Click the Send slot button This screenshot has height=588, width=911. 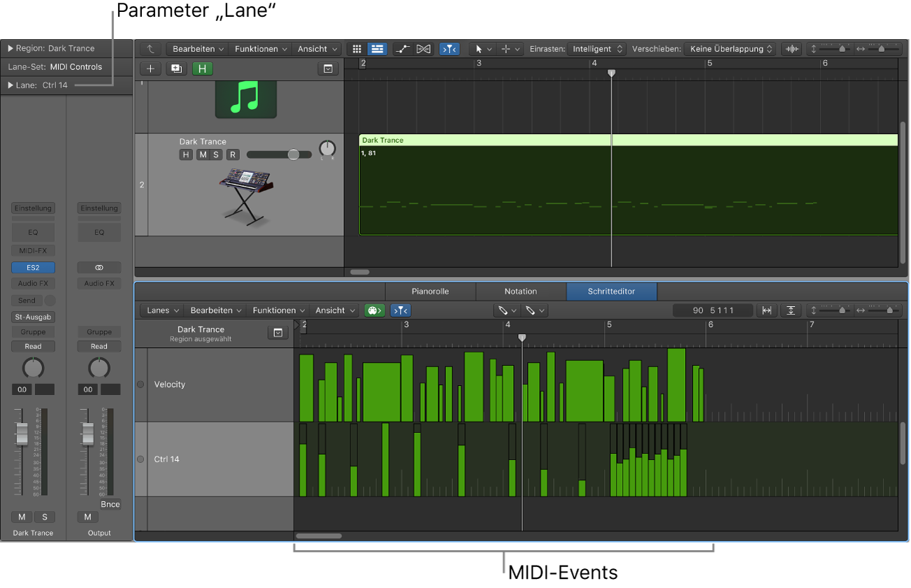[x=27, y=301]
